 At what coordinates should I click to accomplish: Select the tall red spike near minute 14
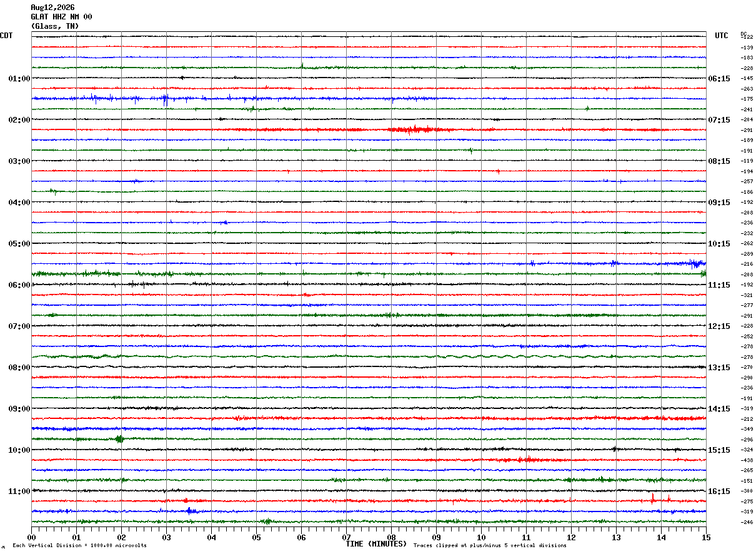(x=652, y=498)
